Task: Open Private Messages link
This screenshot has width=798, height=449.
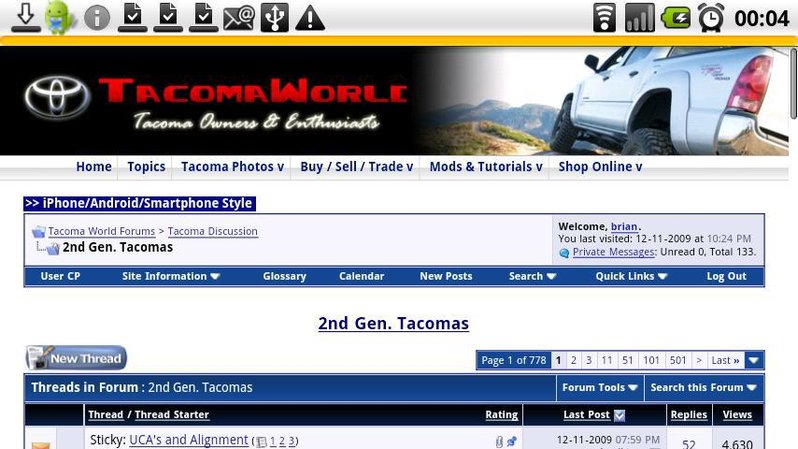Action: click(x=613, y=252)
